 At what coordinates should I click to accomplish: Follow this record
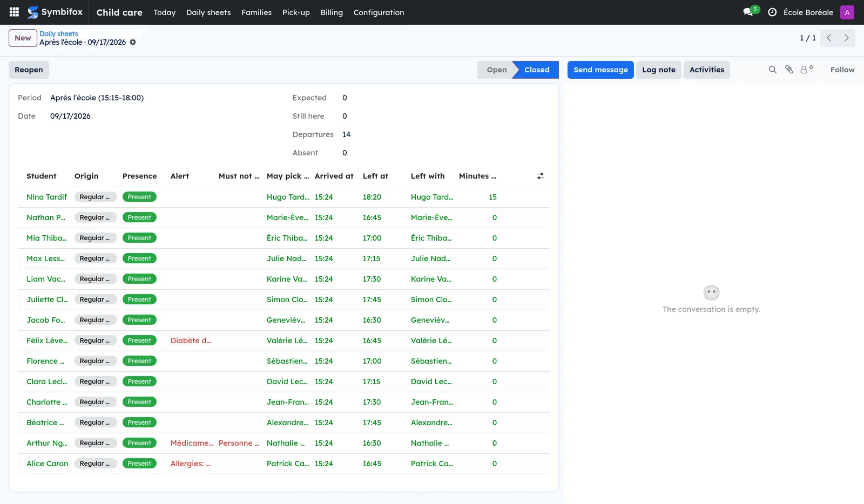842,70
